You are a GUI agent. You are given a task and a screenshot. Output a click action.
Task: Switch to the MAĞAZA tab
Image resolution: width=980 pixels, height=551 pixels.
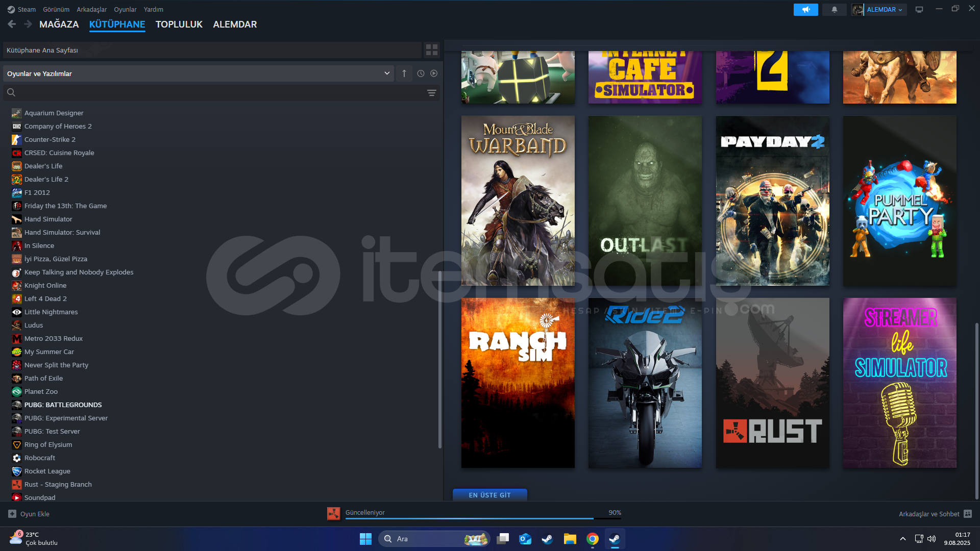59,24
